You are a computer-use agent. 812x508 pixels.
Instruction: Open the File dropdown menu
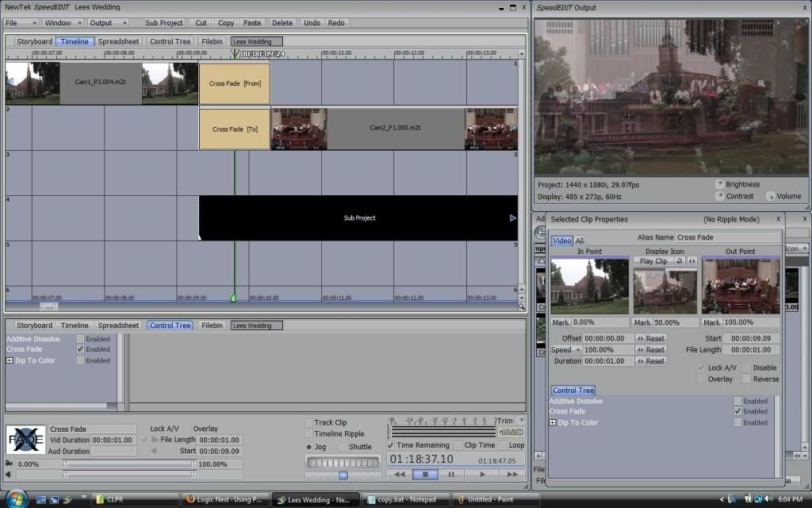[x=21, y=23]
